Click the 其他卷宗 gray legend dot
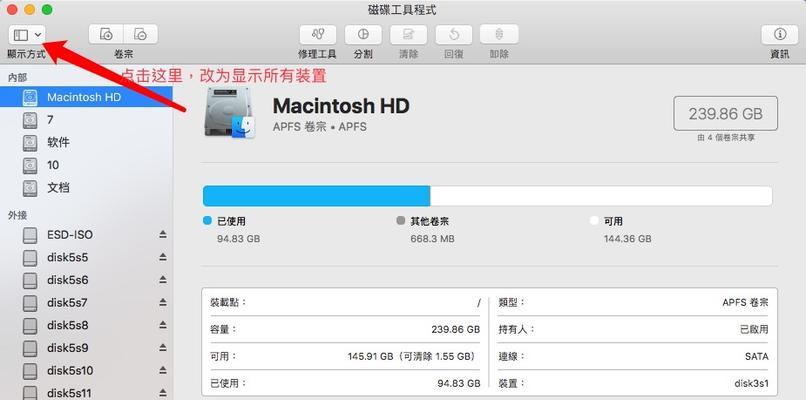 401,221
